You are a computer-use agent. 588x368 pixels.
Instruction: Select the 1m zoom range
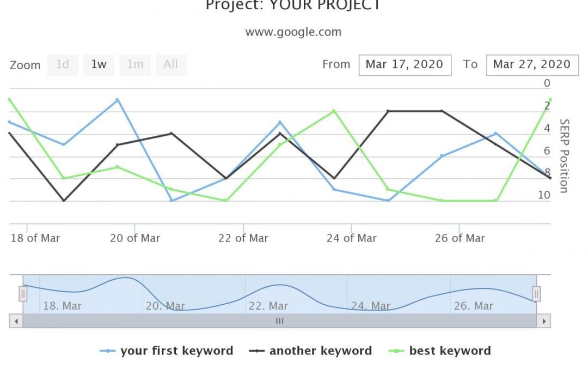135,64
